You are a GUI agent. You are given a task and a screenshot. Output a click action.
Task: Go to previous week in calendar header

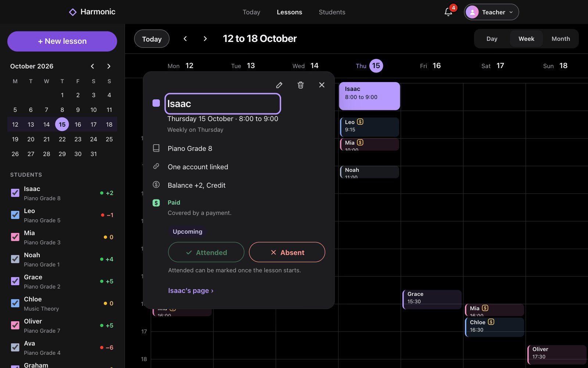[185, 39]
